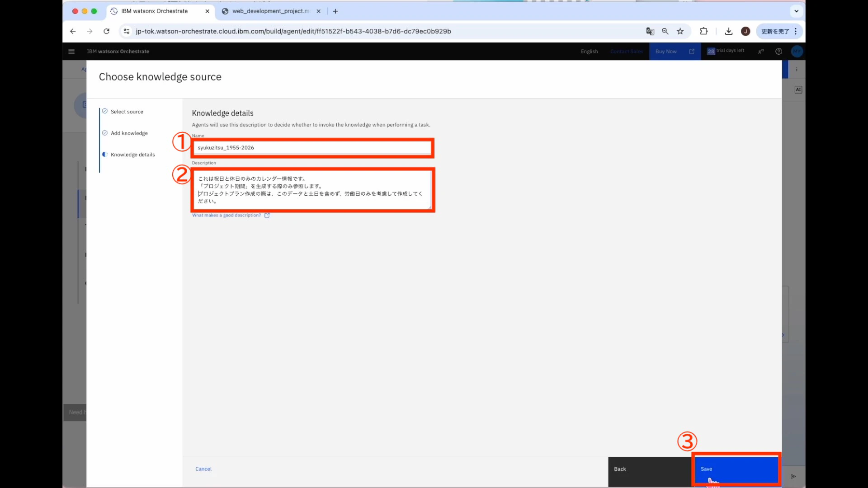
Task: Open the browser downloads icon
Action: (729, 31)
